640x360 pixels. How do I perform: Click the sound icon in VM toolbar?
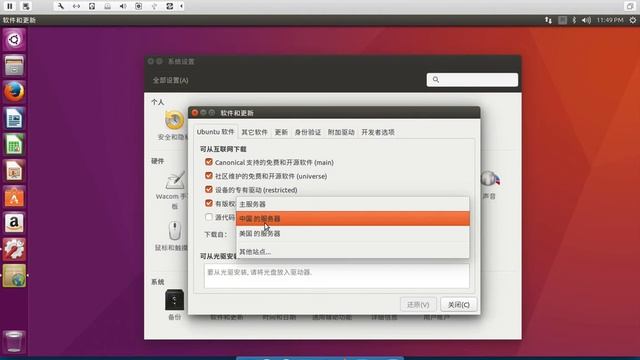[123, 6]
